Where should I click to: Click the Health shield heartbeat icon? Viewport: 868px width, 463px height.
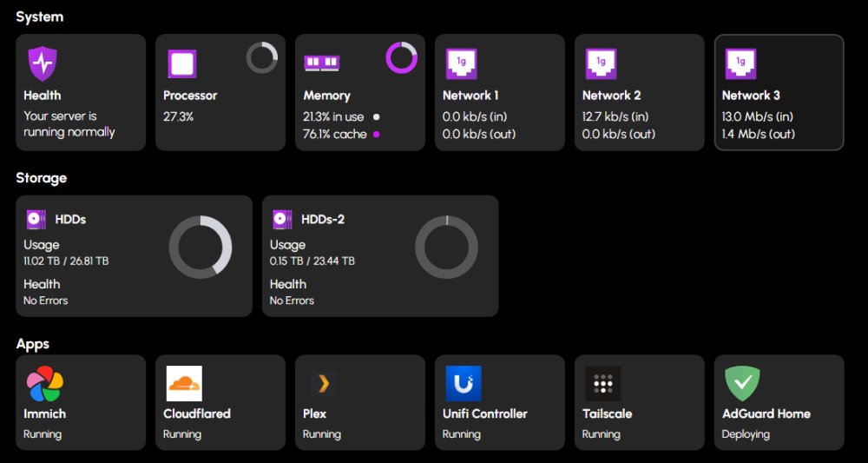pyautogui.click(x=42, y=63)
